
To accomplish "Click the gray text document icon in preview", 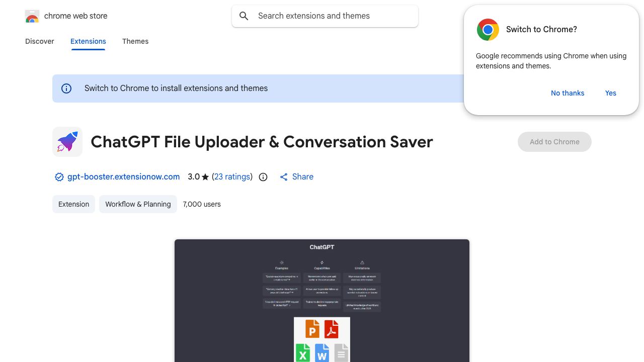I will 341,352.
